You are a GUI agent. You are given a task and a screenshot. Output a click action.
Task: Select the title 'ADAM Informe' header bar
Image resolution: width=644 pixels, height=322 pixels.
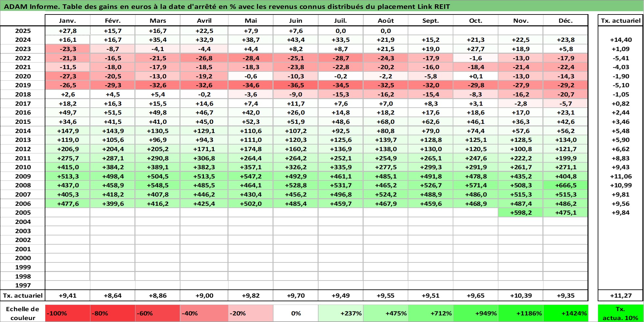[322, 6]
